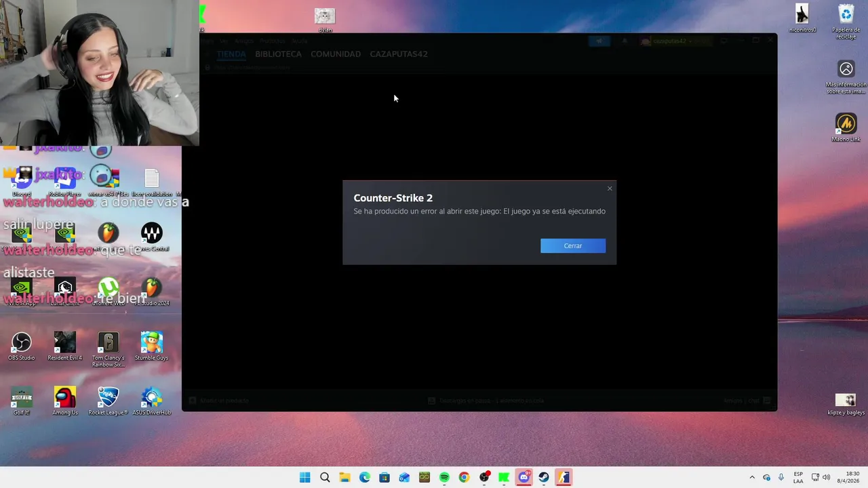Select the FL Studio 2024 desktop shortcut

[152, 291]
